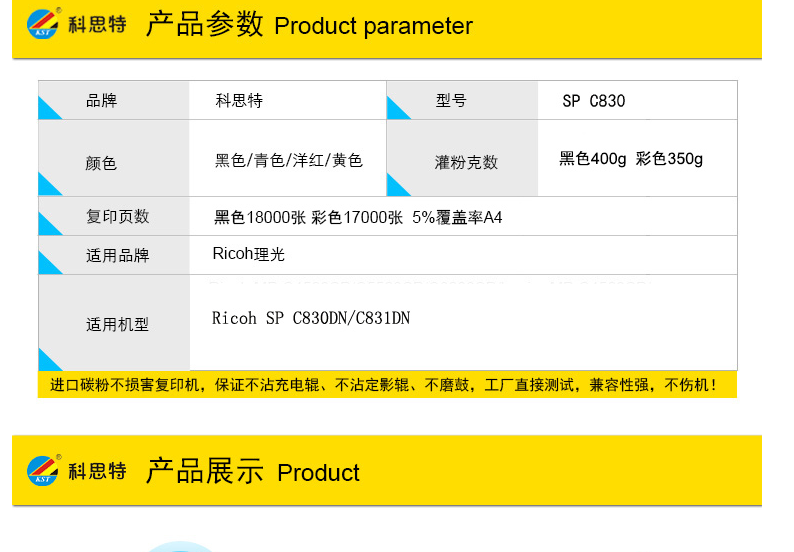Select the 产品参数 Product parameter heading
The height and width of the screenshot is (552, 794).
(x=309, y=24)
